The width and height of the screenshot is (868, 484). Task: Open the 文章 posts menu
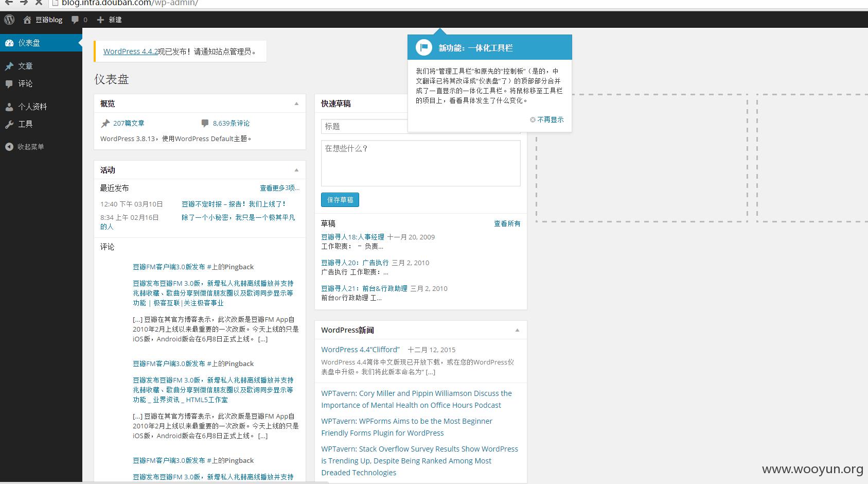click(41, 66)
